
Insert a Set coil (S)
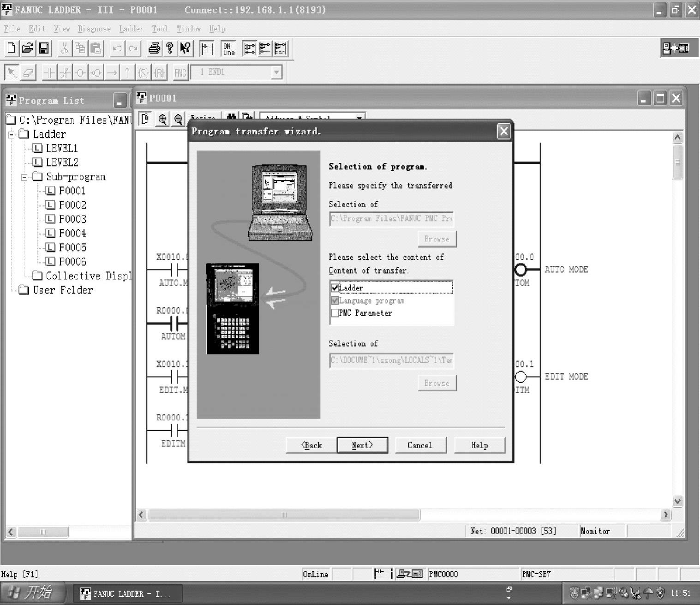144,72
